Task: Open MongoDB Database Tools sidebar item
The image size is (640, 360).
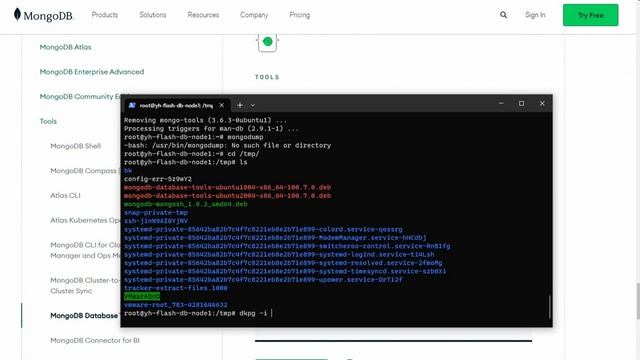Action: coord(84,316)
